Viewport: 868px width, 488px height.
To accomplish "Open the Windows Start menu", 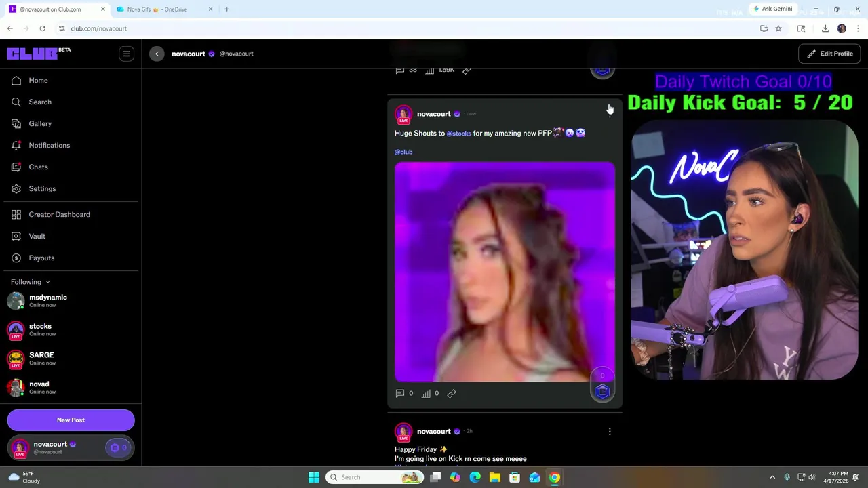I will (314, 477).
